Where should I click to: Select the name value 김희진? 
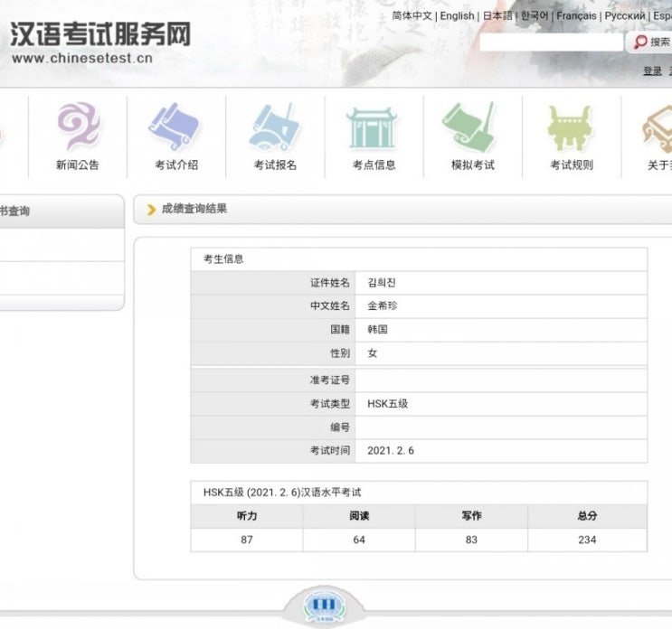point(382,283)
